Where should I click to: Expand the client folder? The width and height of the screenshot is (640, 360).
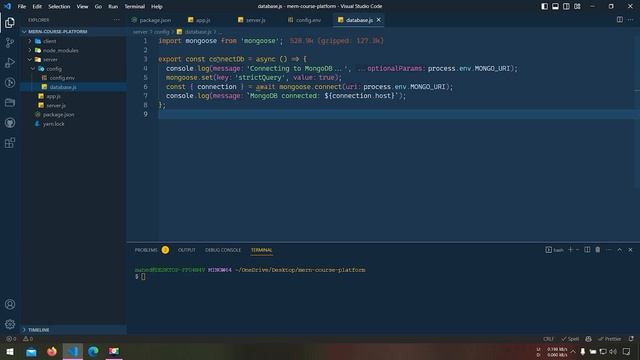30,41
